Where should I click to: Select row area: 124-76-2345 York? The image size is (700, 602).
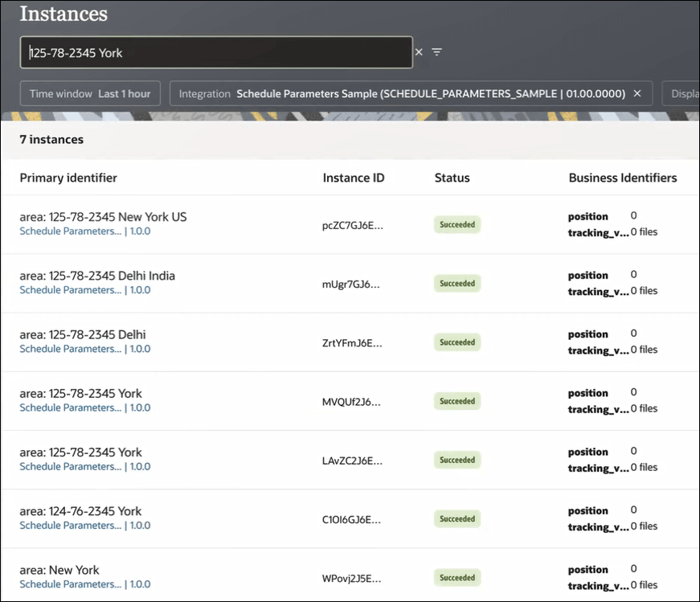tap(350, 518)
